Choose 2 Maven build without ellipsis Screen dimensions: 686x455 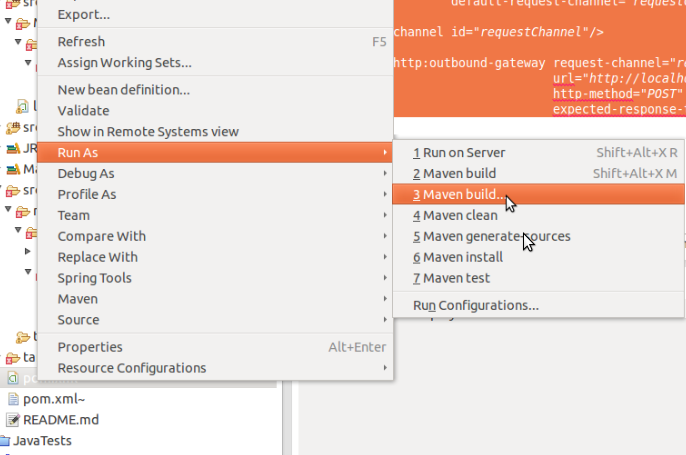tap(538, 174)
